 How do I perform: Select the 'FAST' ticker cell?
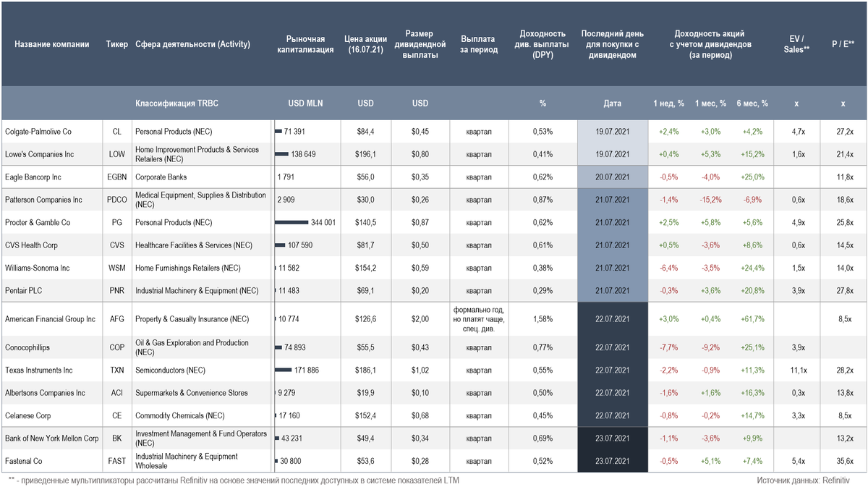pos(117,461)
